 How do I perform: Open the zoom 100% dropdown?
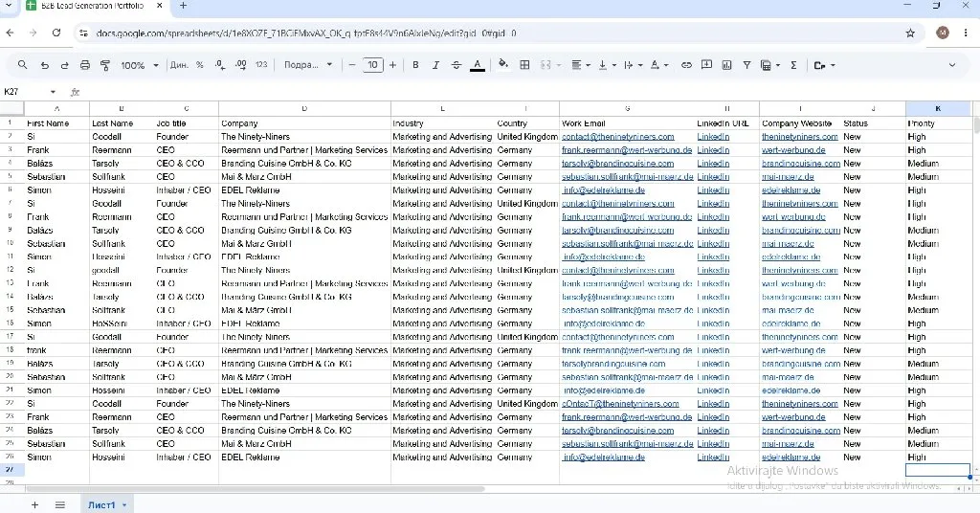(140, 65)
